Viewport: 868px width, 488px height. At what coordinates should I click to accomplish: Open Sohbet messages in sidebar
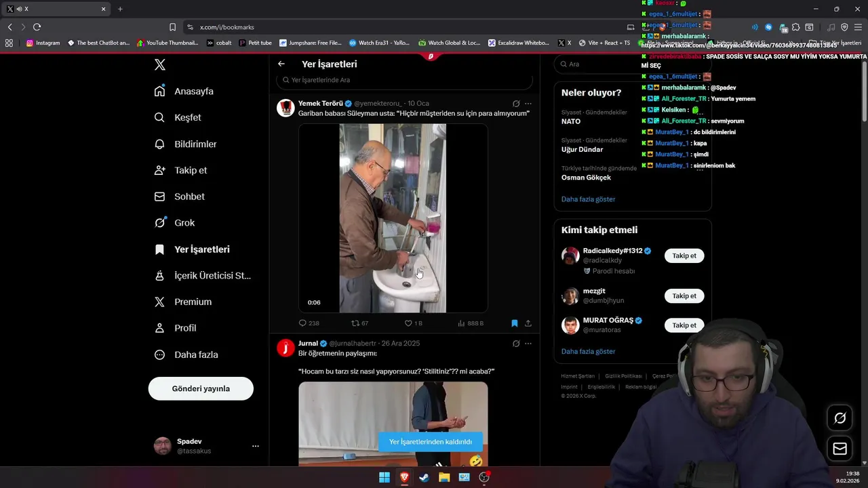click(x=180, y=197)
